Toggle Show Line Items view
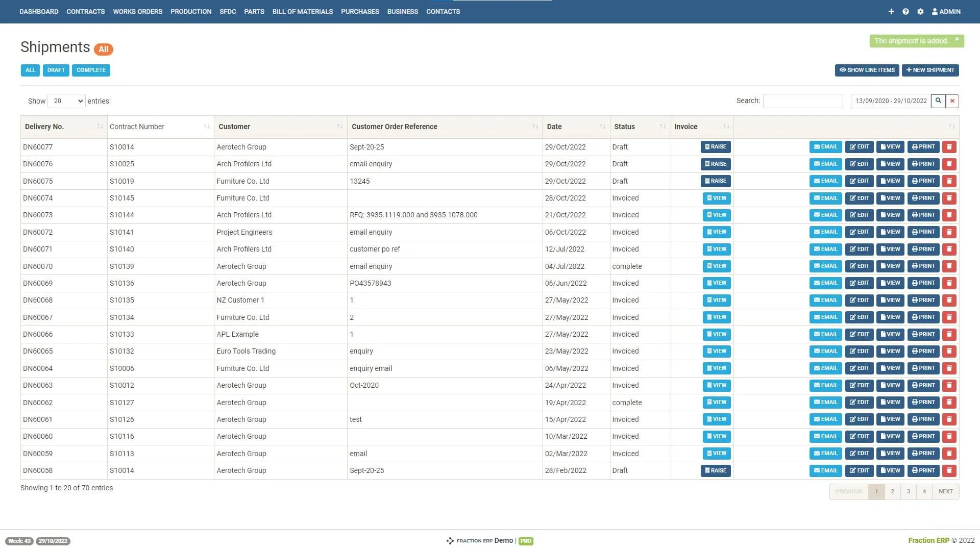This screenshot has height=551, width=980. (867, 70)
